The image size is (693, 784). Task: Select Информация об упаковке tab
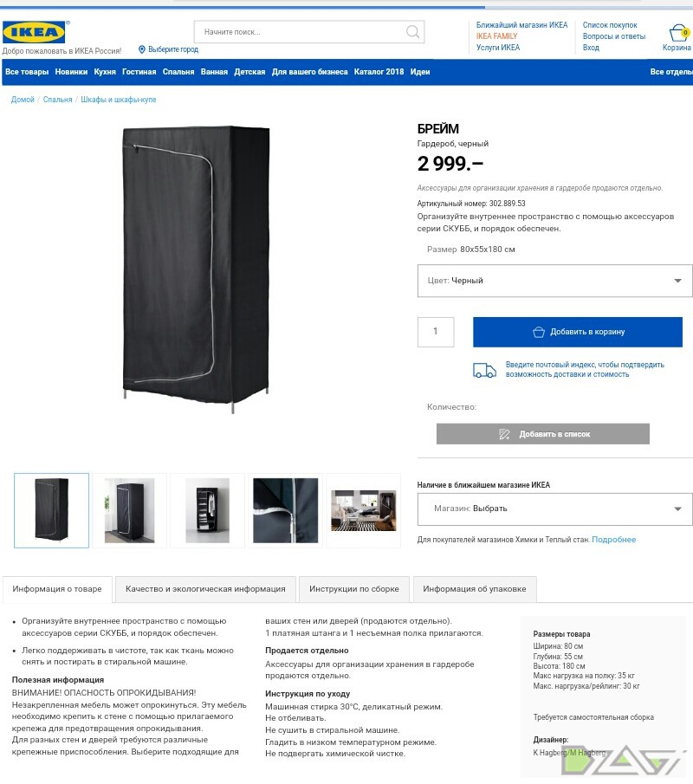tap(475, 589)
